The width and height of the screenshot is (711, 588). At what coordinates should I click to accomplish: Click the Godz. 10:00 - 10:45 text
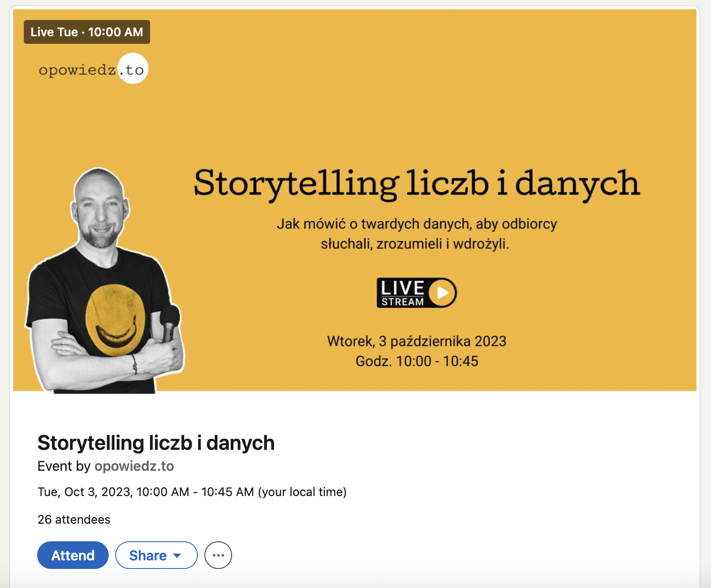416,361
